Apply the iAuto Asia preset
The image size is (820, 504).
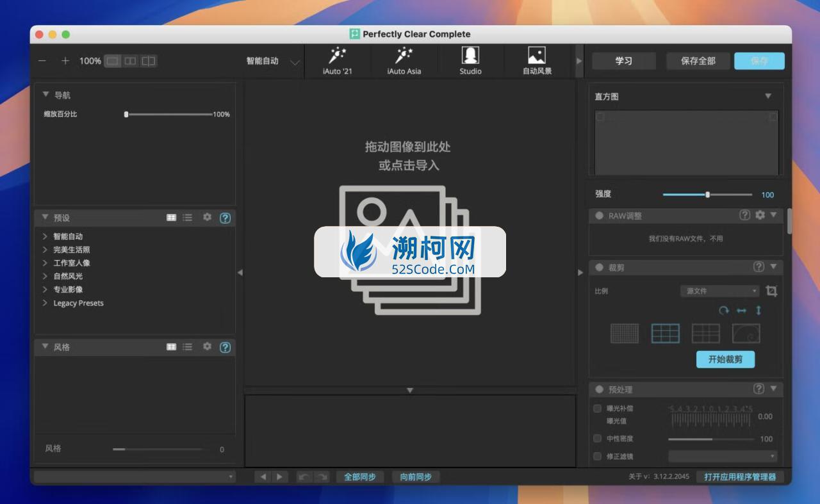[x=404, y=61]
